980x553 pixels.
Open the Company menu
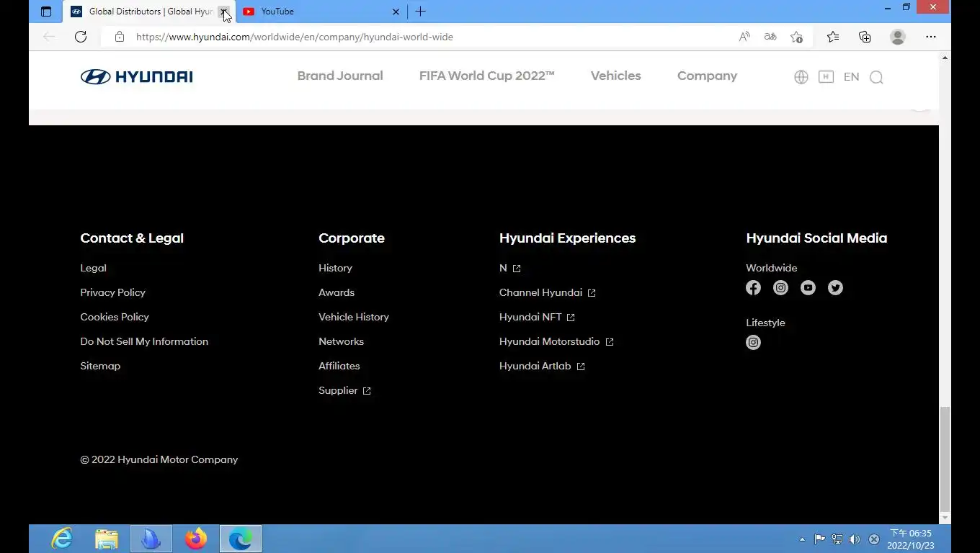pos(707,76)
